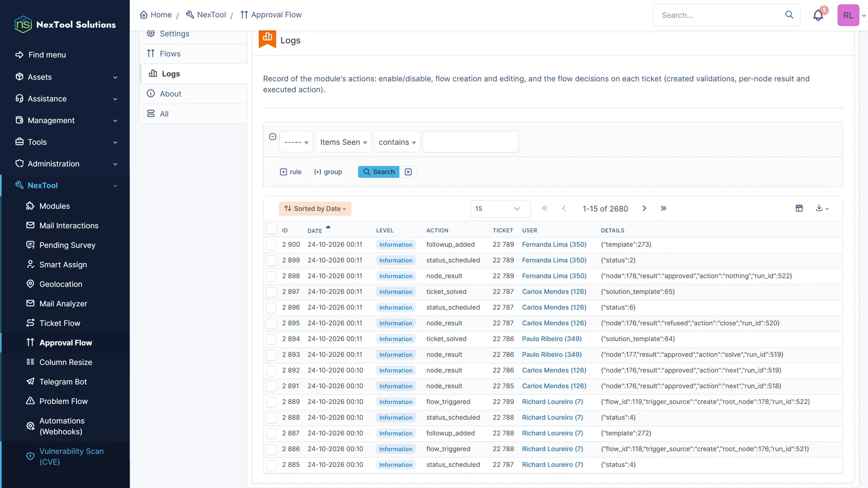Image resolution: width=868 pixels, height=488 pixels.
Task: Click the search magnifier icon in top bar
Action: [x=789, y=15]
